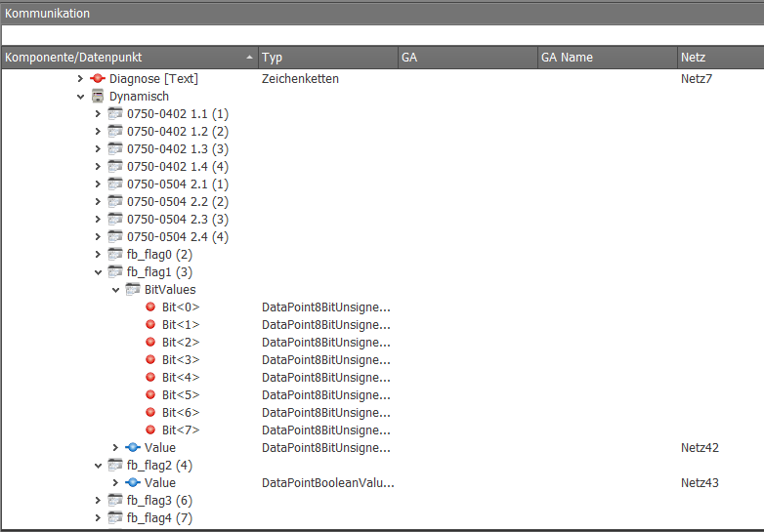Click the red dot icon of Bit<1>
Image resolution: width=764 pixels, height=532 pixels.
[x=150, y=324]
